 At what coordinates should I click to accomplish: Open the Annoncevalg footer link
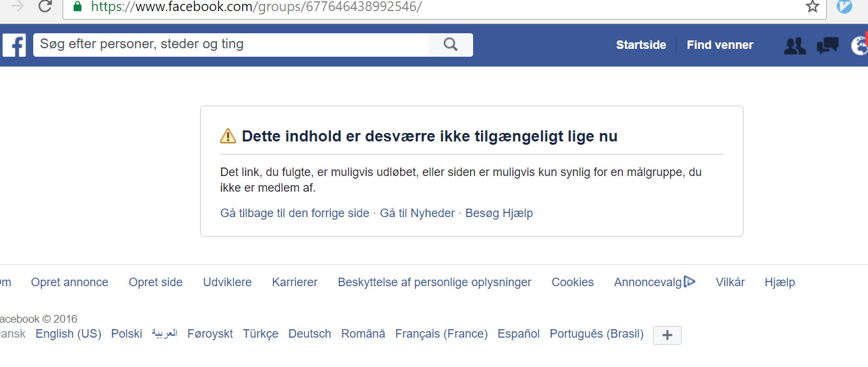[x=648, y=282]
